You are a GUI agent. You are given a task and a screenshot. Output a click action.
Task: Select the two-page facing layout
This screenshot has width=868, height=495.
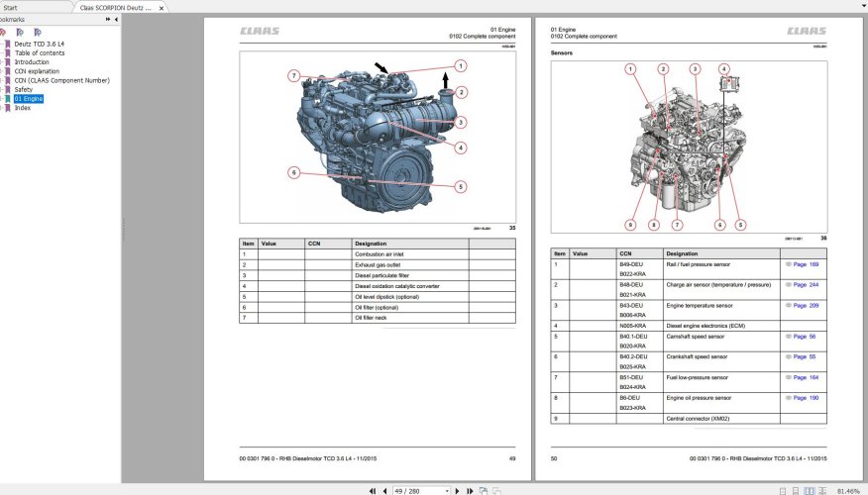(x=810, y=491)
